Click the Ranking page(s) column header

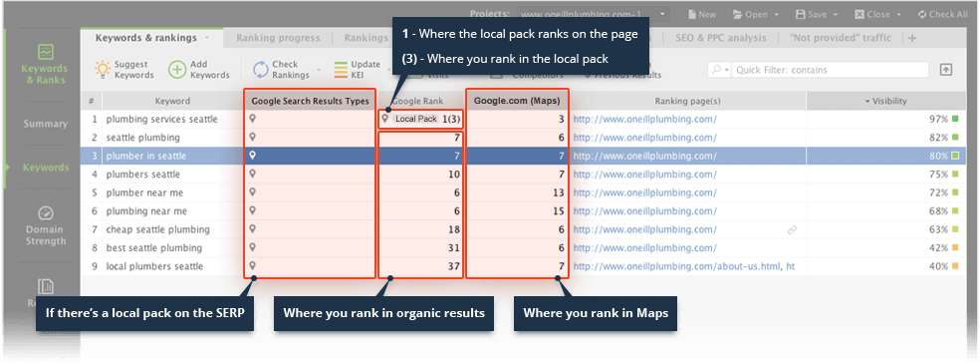(x=687, y=101)
